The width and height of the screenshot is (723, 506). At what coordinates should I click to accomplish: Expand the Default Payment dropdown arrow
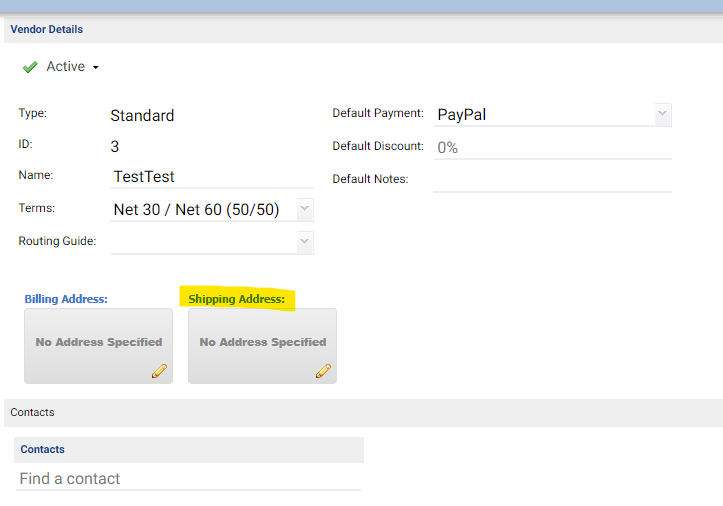tap(663, 114)
